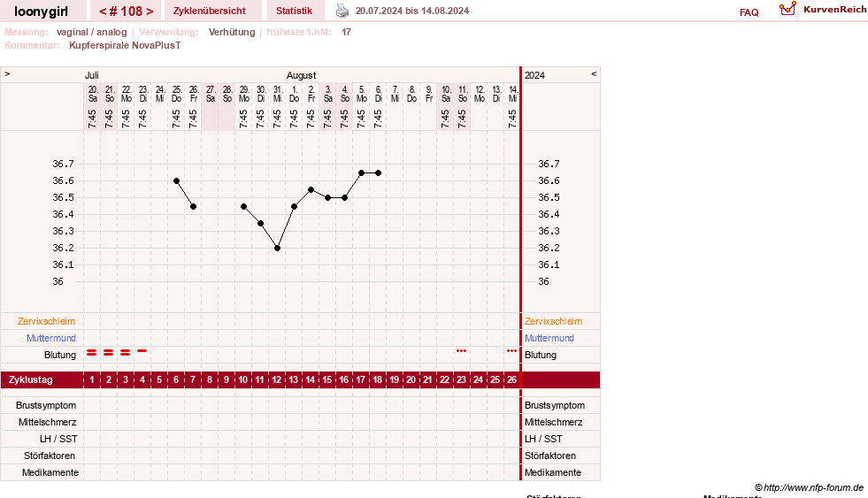Click the right 36 axis label
This screenshot has height=498, width=868.
point(543,281)
